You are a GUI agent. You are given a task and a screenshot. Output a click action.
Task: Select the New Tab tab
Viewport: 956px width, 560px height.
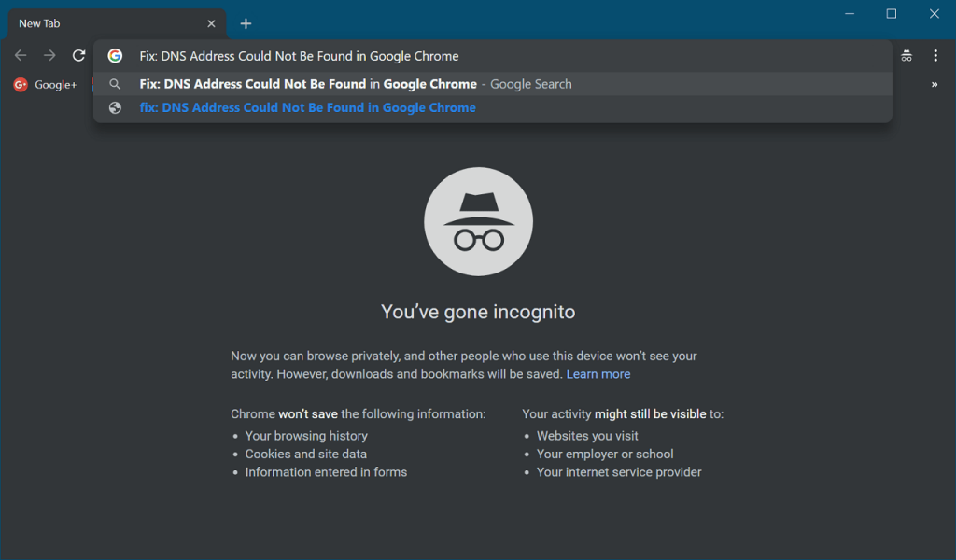(x=117, y=23)
